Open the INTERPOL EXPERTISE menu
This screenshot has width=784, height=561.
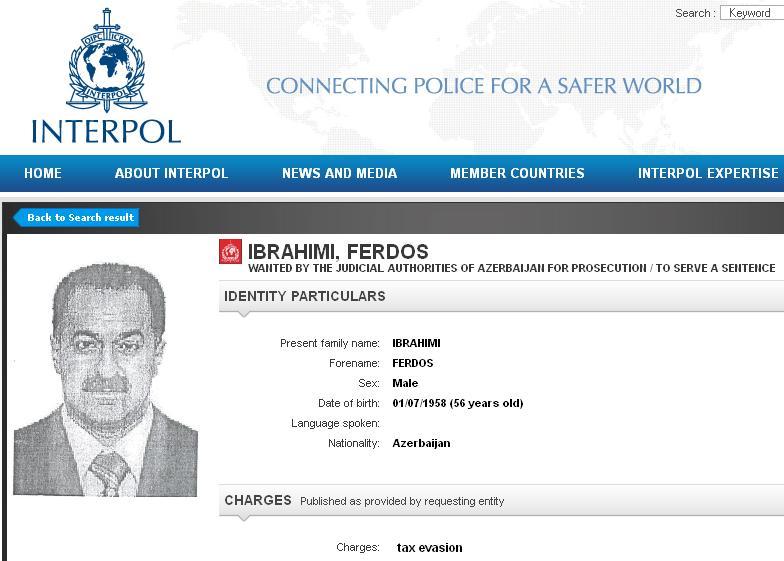click(x=708, y=173)
